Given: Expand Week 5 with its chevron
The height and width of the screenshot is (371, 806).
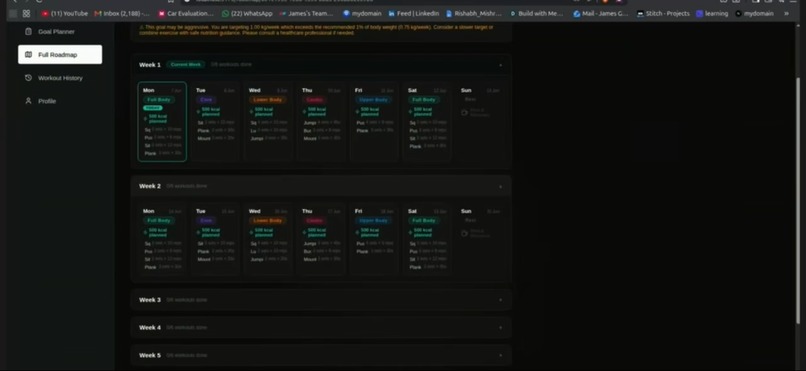Looking at the screenshot, I should [x=500, y=356].
